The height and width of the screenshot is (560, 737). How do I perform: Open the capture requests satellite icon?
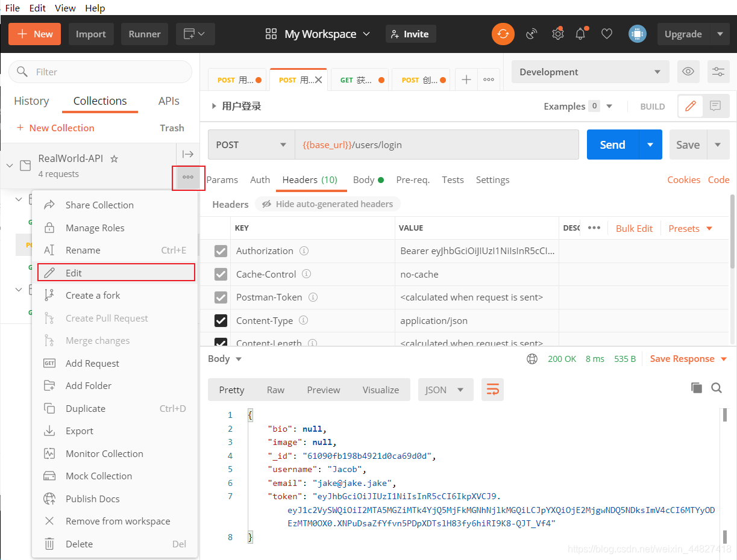(532, 34)
